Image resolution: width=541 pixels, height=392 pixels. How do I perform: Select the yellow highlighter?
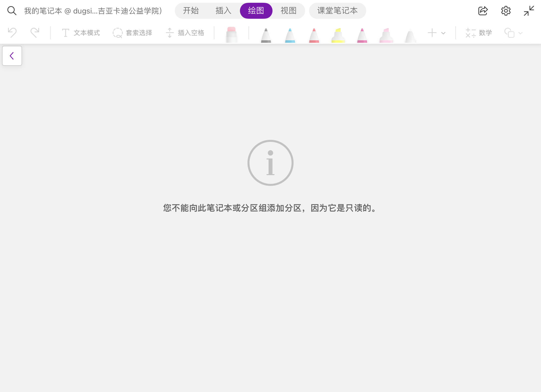tap(338, 35)
